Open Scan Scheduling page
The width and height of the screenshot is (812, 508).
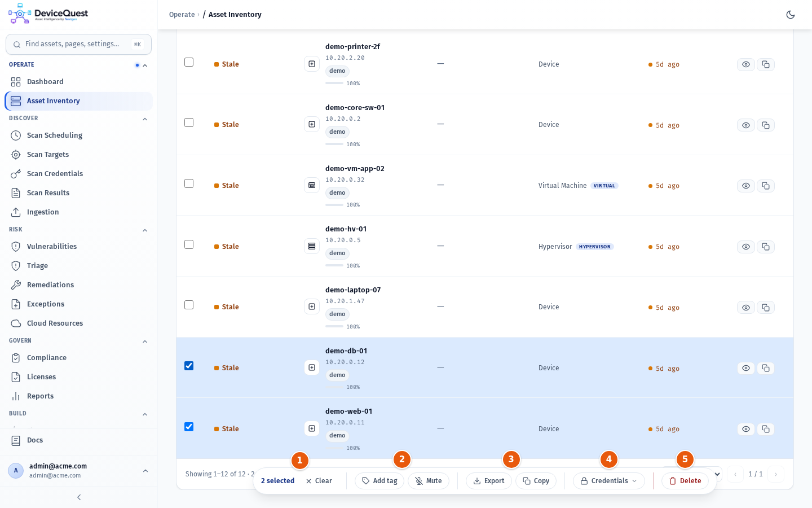pyautogui.click(x=78, y=135)
